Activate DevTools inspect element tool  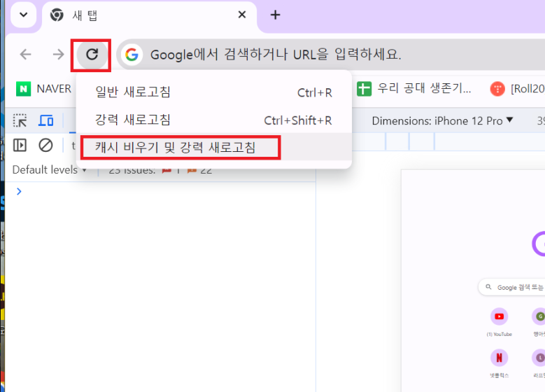pyautogui.click(x=20, y=120)
